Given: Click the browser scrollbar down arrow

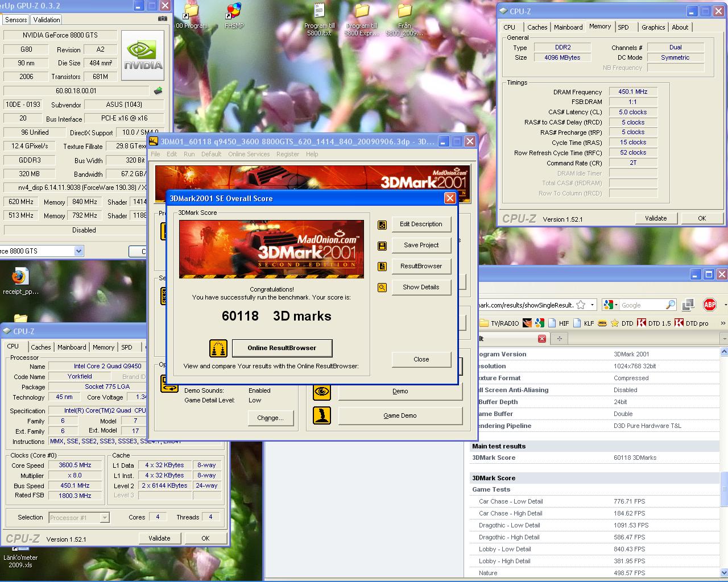Looking at the screenshot, I should coord(723,572).
